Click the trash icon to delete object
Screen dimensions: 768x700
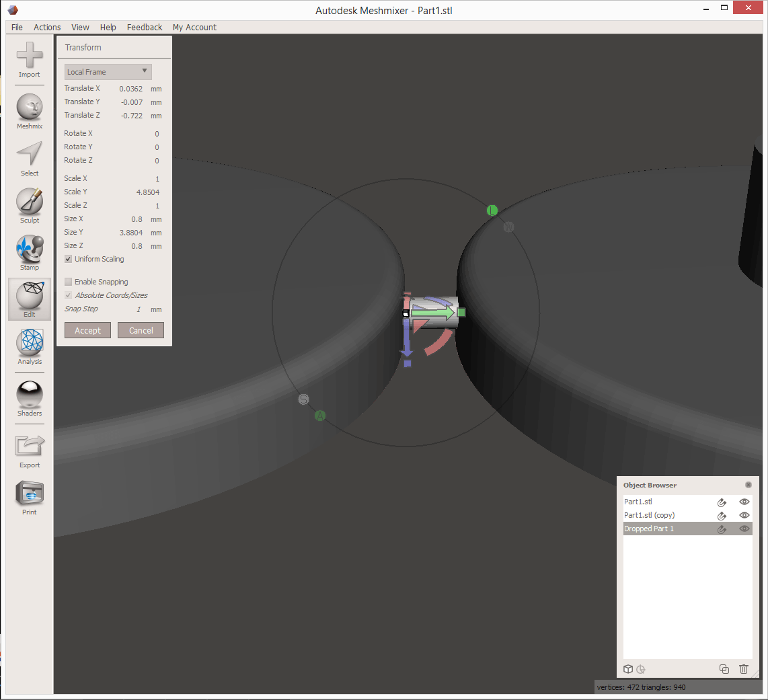(x=744, y=669)
